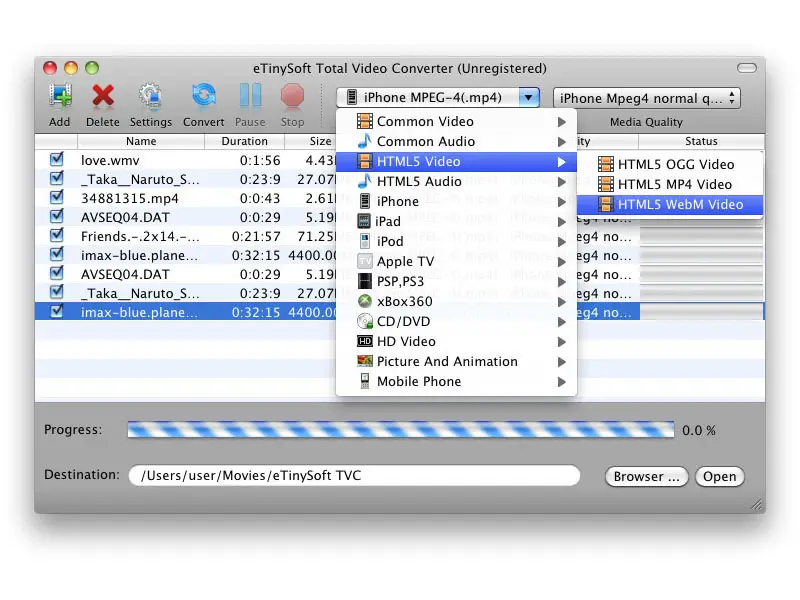
Task: Expand Mobile Phone submenu arrow
Action: pos(562,381)
